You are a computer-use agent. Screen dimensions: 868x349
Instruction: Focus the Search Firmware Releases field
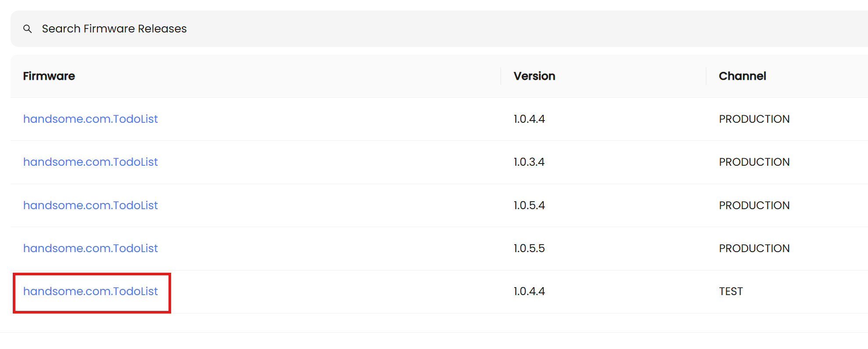click(439, 29)
